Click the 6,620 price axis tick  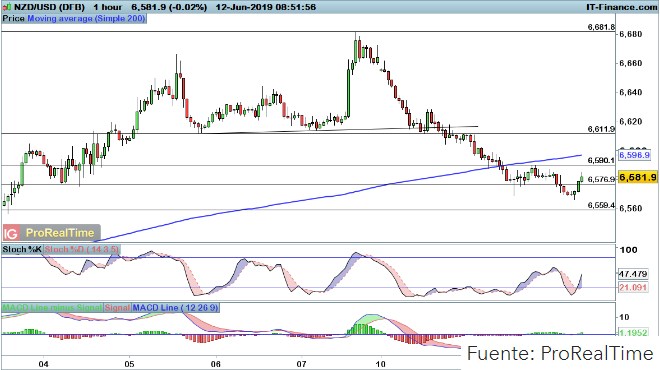[x=631, y=122]
